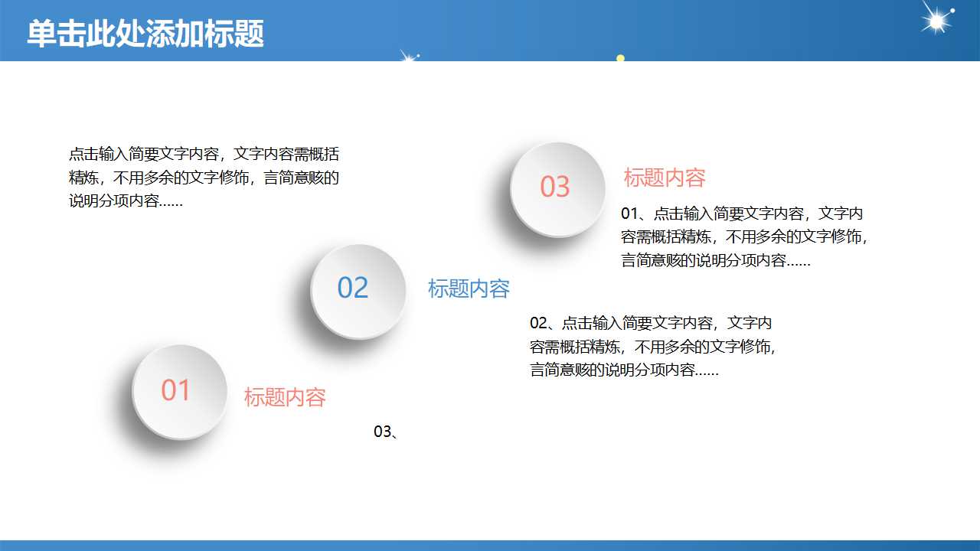Click the blue 标题内容 label beside circle 02
The width and height of the screenshot is (980, 551).
[x=470, y=289]
